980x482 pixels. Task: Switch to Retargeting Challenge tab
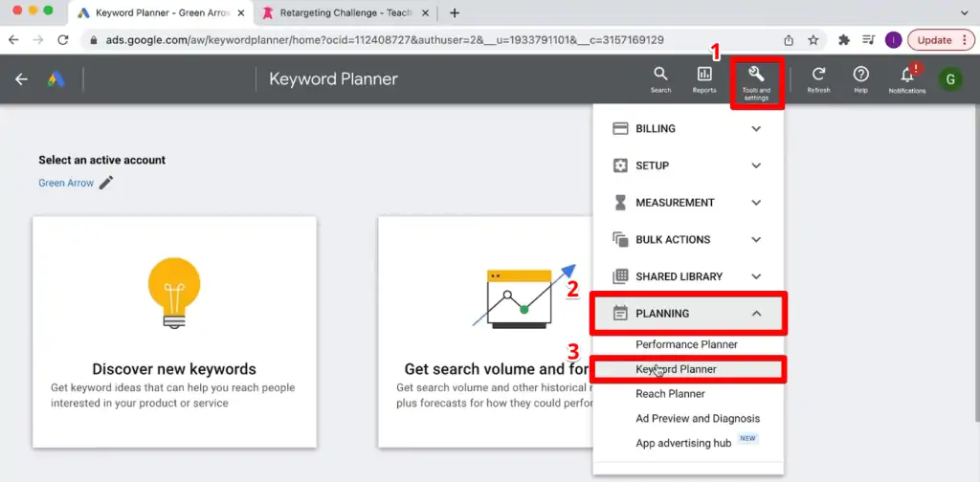pyautogui.click(x=346, y=13)
